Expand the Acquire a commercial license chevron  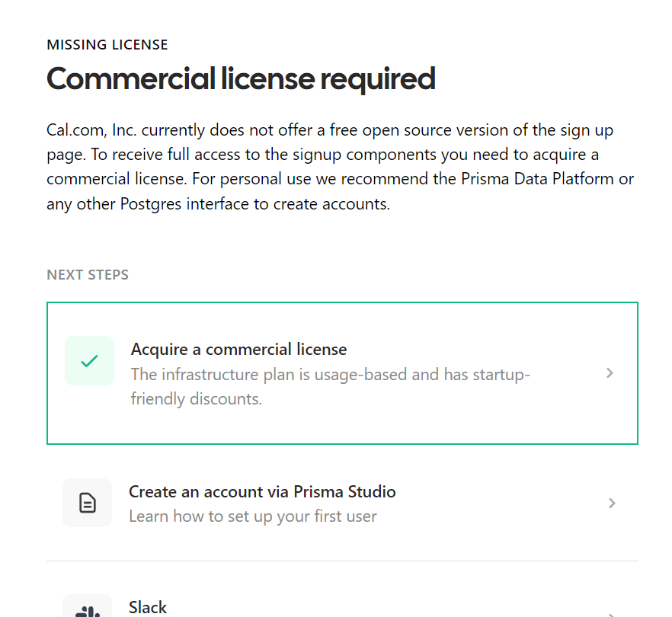coord(610,373)
